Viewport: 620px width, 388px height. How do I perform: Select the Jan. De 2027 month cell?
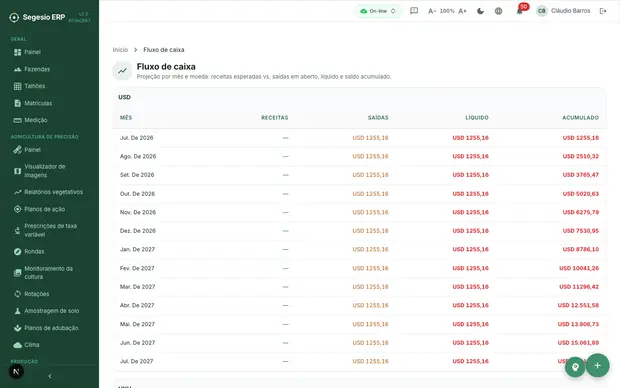137,250
